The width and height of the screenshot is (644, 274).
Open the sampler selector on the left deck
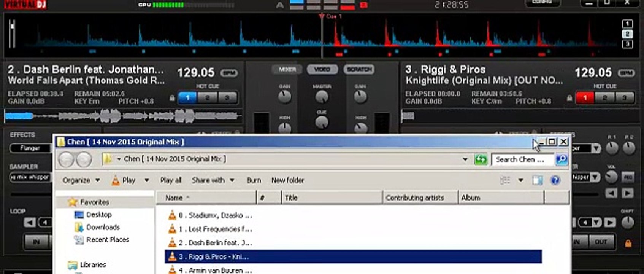pos(30,177)
